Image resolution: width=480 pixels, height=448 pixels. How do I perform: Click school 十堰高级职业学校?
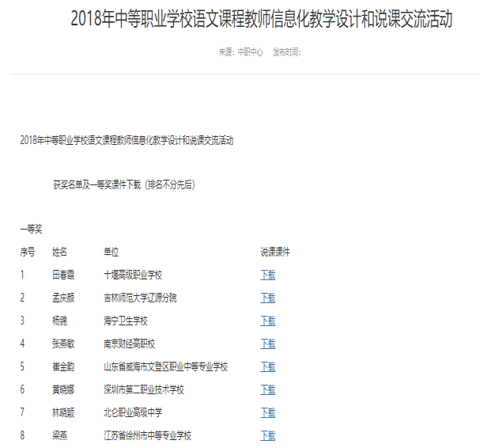[133, 275]
